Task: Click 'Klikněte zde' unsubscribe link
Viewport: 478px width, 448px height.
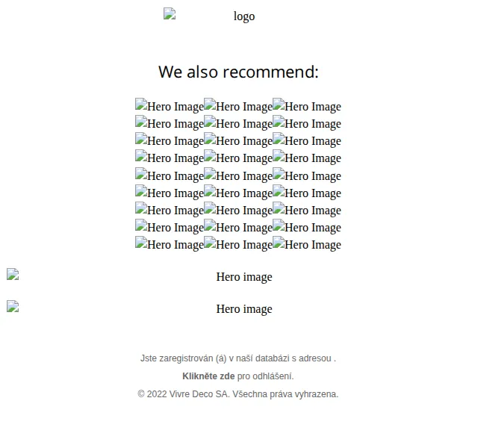Action: 208,376
